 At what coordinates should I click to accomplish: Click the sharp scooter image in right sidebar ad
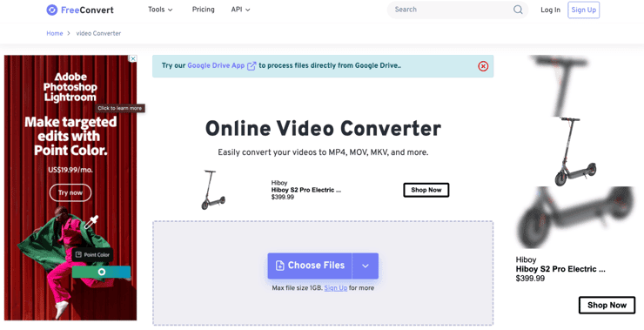pos(575,152)
